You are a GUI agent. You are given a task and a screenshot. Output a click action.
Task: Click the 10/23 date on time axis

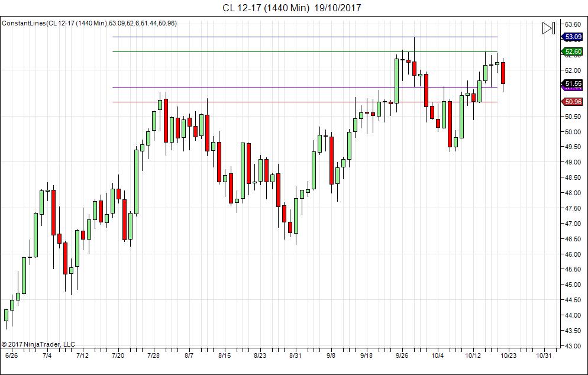click(x=508, y=355)
